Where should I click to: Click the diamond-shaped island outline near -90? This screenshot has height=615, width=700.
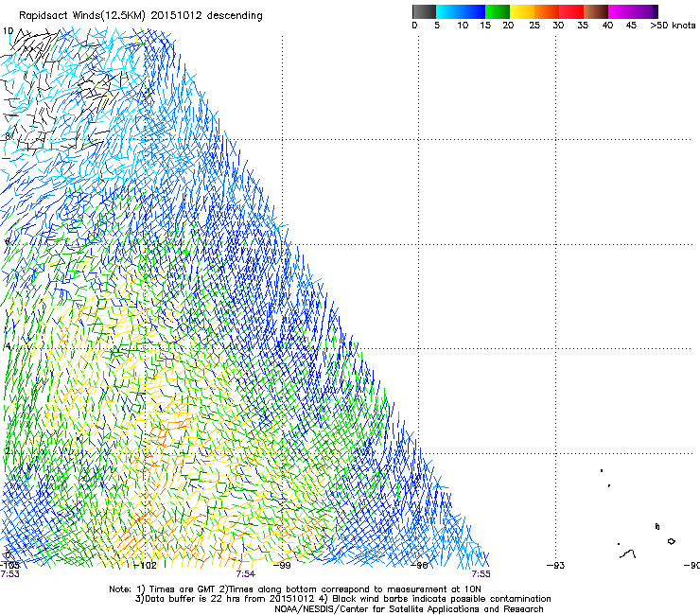(x=671, y=541)
